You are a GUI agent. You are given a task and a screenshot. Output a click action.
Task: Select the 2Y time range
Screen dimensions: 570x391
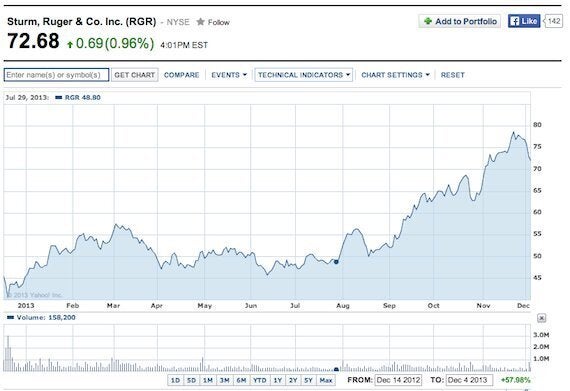point(293,380)
